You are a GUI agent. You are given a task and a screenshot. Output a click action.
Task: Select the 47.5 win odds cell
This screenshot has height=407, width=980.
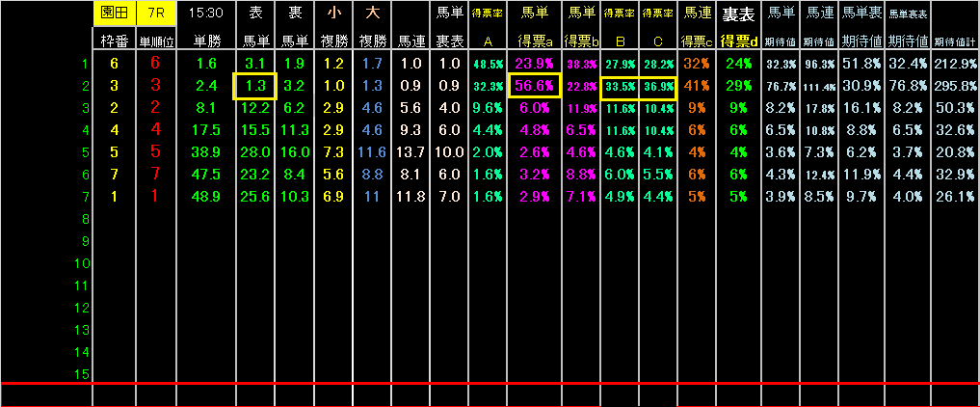coord(207,176)
